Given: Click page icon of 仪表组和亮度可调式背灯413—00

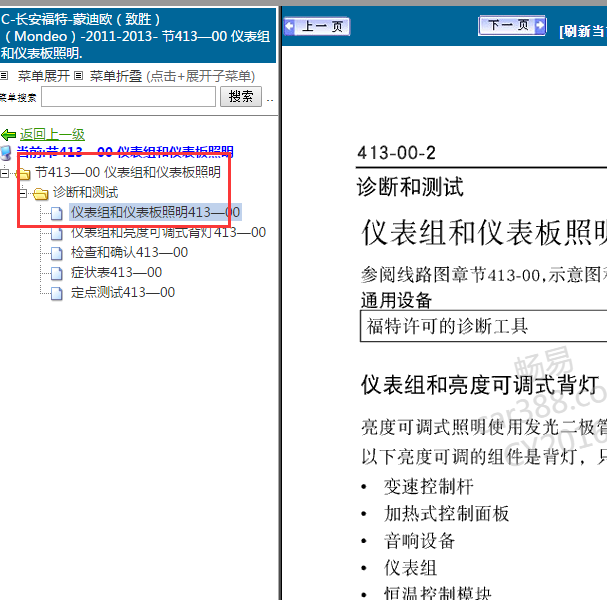Looking at the screenshot, I should (x=57, y=233).
